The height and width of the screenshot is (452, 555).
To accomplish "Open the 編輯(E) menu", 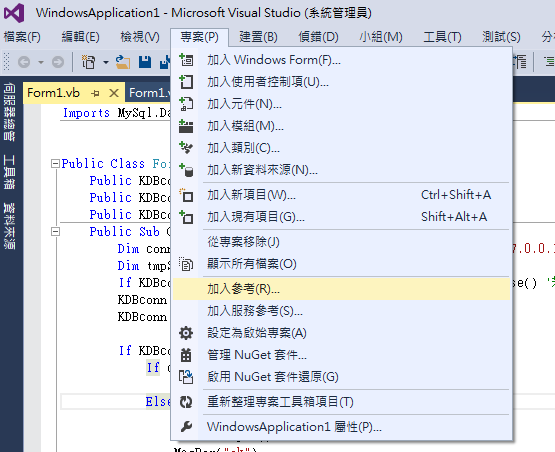I will (80, 37).
